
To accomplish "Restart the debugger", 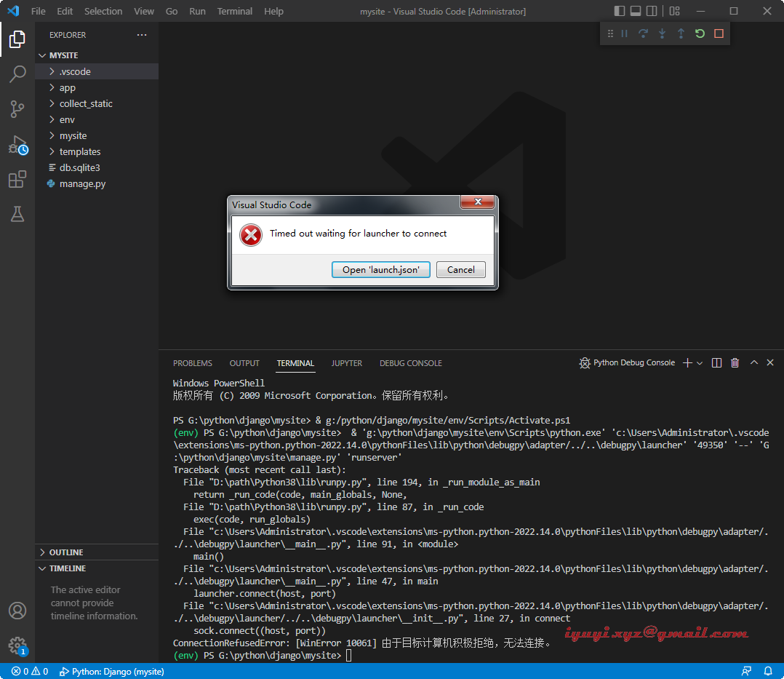I will (699, 33).
